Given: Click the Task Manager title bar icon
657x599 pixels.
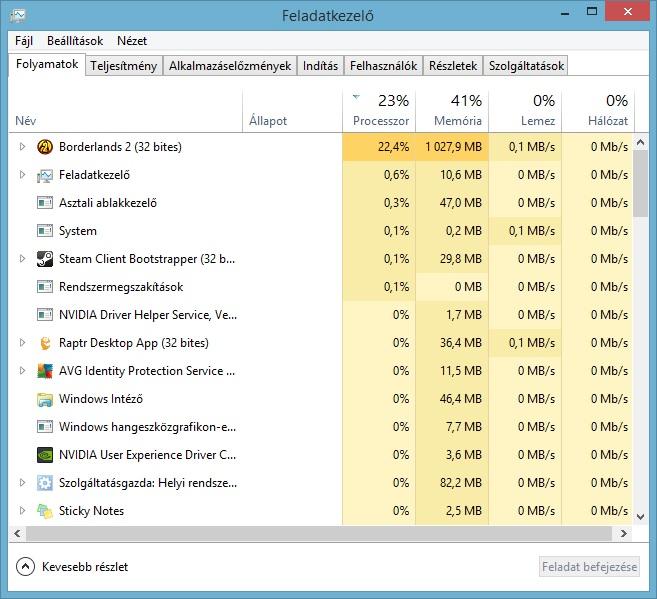Looking at the screenshot, I should [18, 16].
